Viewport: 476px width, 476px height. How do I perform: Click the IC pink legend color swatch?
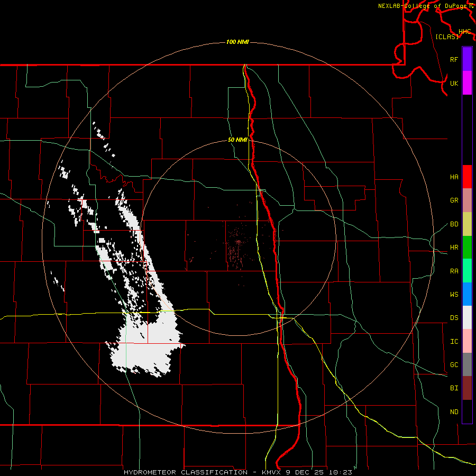[467, 341]
